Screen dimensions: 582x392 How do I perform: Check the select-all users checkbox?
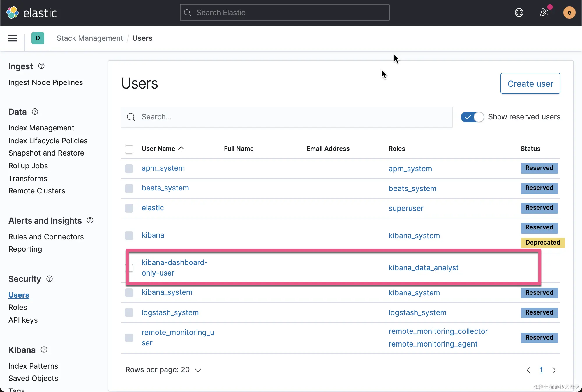(x=129, y=149)
